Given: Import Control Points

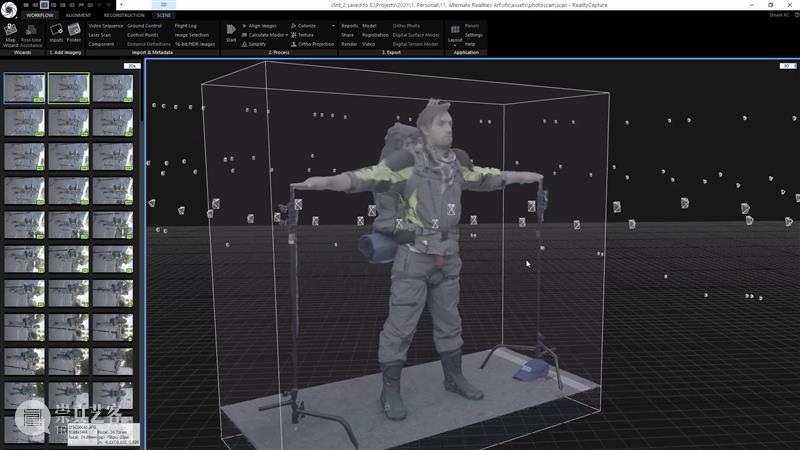Looking at the screenshot, I should [142, 35].
